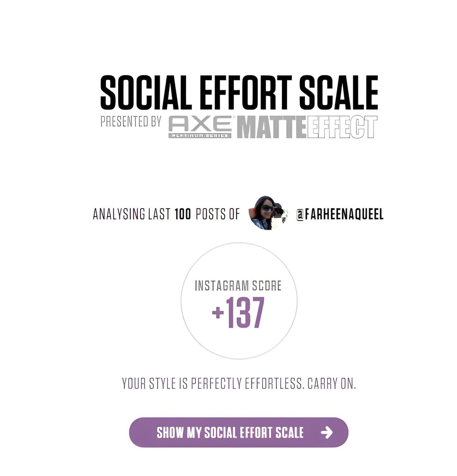The height and width of the screenshot is (476, 457).
Task: Select the ANALYSING LAST 100 POSTS OF text
Action: [166, 214]
